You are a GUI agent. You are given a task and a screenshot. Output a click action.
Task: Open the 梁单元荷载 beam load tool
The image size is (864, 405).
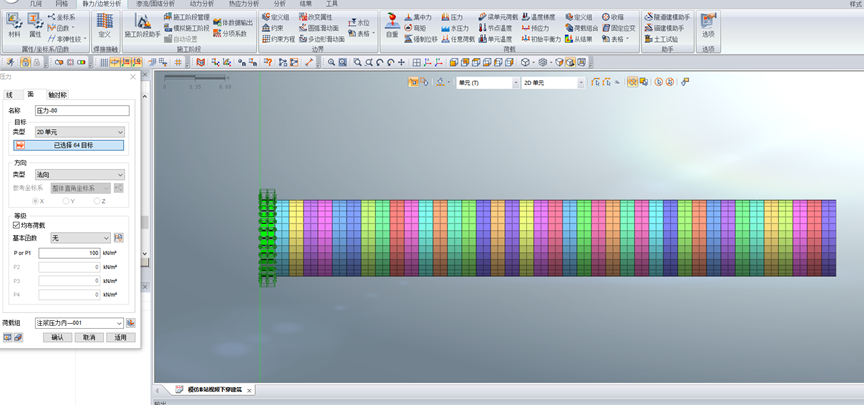(x=498, y=17)
